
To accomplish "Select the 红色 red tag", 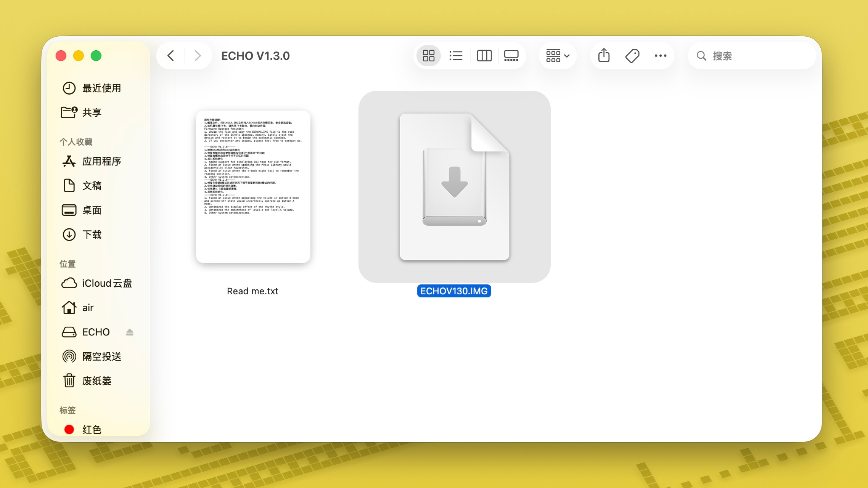I will pos(92,429).
